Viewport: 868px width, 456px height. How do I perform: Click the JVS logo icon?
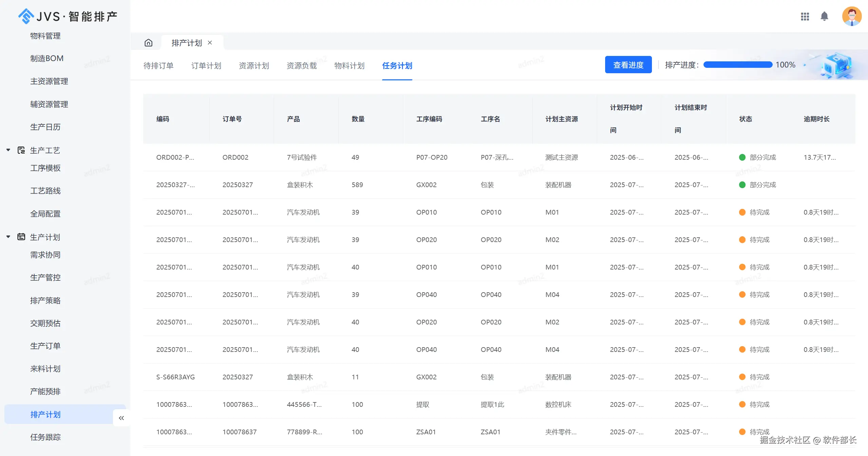(x=26, y=16)
